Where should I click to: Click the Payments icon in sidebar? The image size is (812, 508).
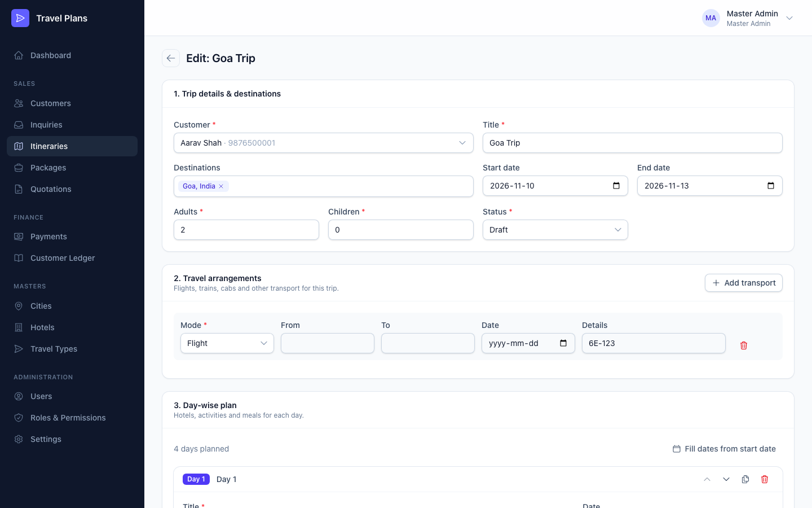click(x=19, y=237)
